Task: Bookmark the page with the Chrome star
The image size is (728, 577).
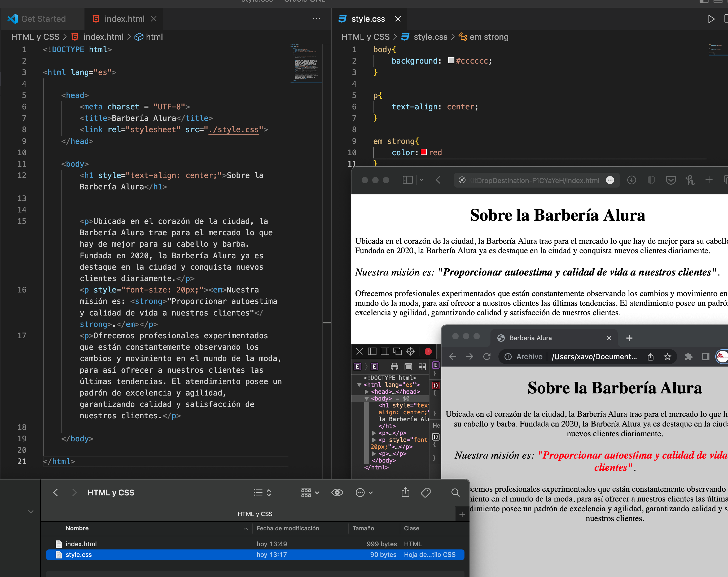Action: click(x=668, y=356)
